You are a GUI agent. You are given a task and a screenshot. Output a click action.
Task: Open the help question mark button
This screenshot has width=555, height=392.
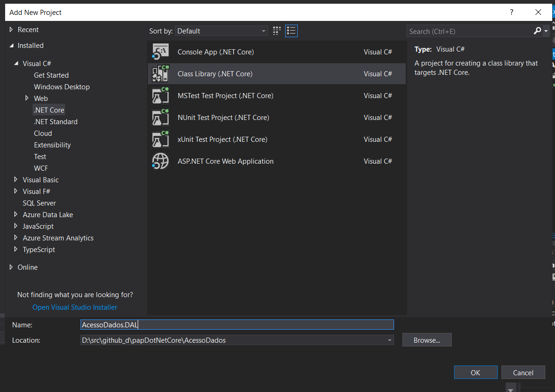pyautogui.click(x=511, y=13)
